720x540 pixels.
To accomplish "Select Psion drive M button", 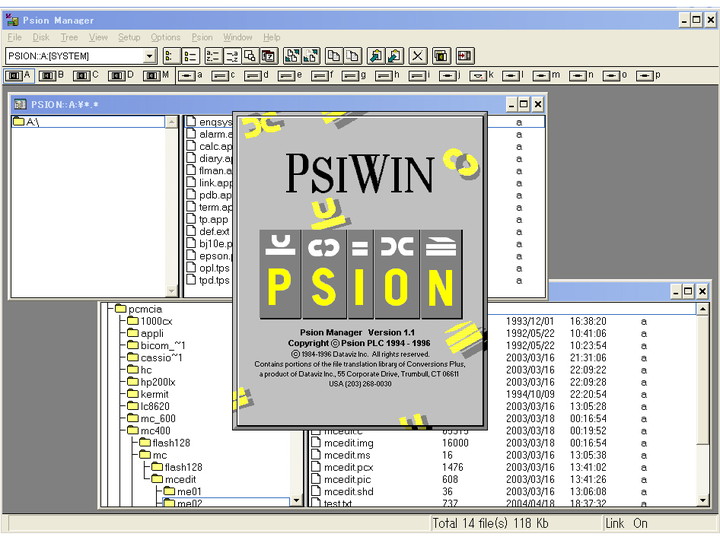I will (156, 75).
